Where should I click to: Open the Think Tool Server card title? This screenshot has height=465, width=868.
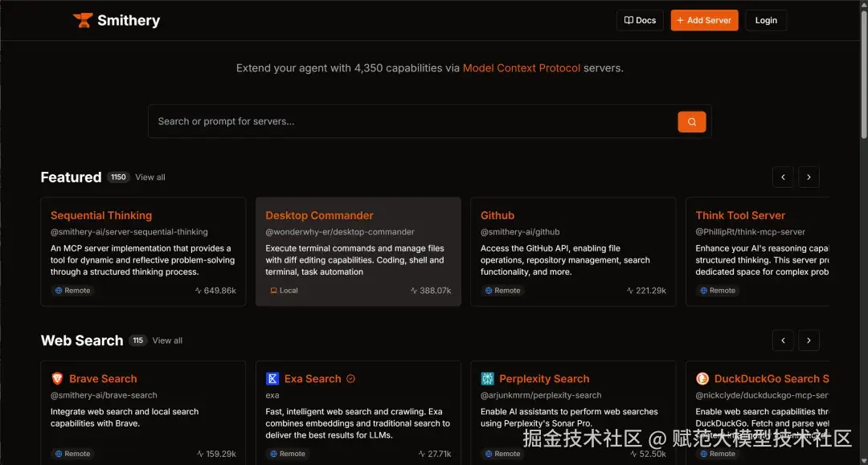click(740, 216)
